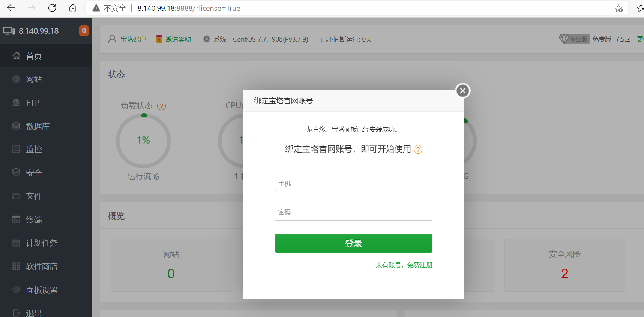Open 软件商店 software store in sidebar
The image size is (644, 317).
(46, 266)
